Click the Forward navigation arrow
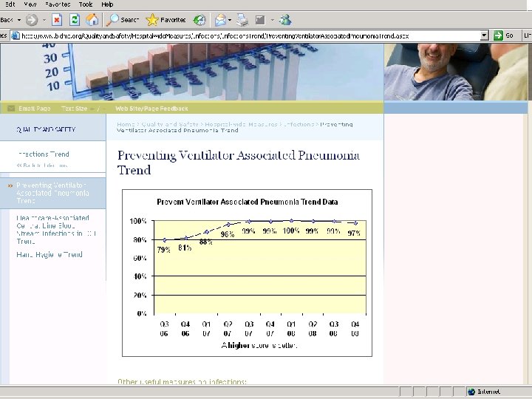This screenshot has height=399, width=532. (x=32, y=20)
